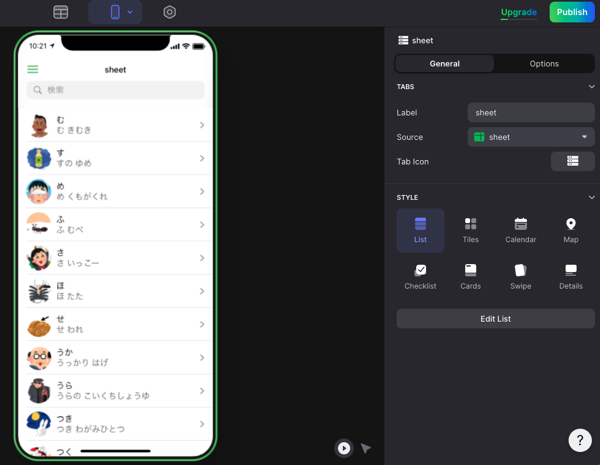Click chevron on the ほ row
This screenshot has width=600, height=465.
coord(202,291)
